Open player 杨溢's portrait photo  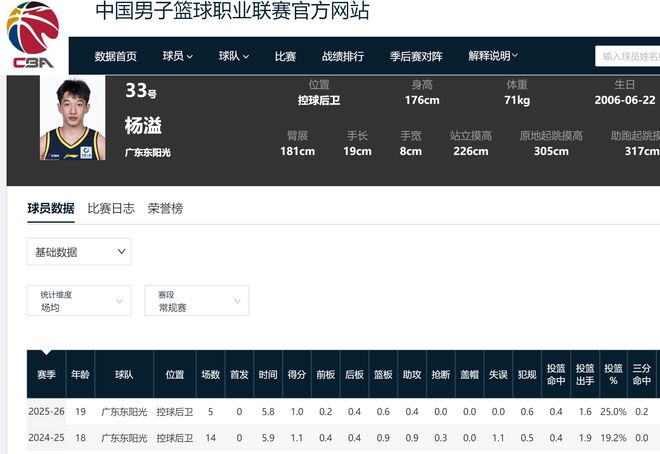tap(72, 120)
